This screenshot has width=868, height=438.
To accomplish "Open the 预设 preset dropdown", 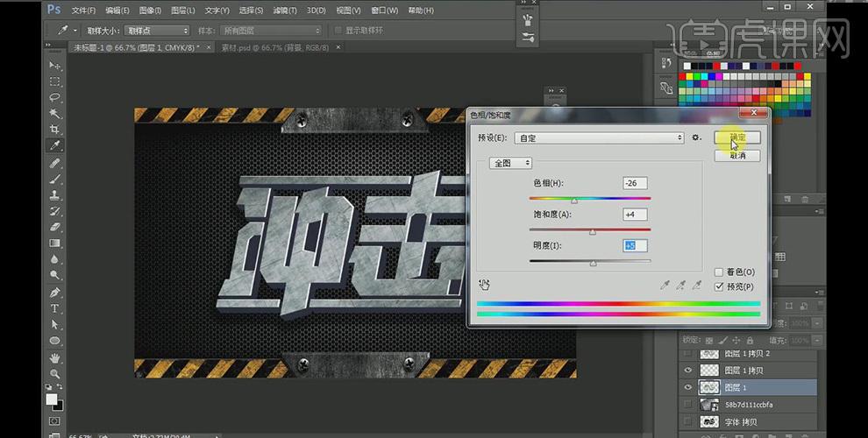I will 600,138.
